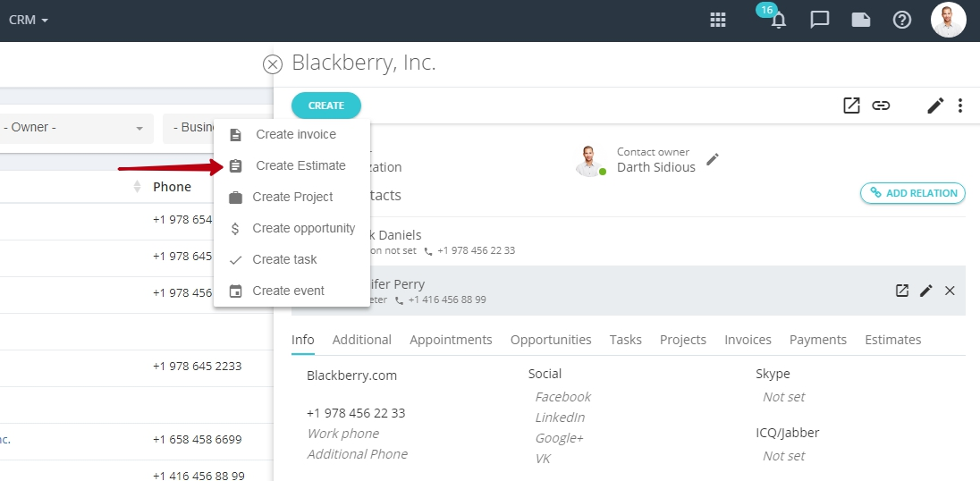Close the Blackberry, Inc. panel
This screenshot has height=481, width=980.
coord(273,63)
